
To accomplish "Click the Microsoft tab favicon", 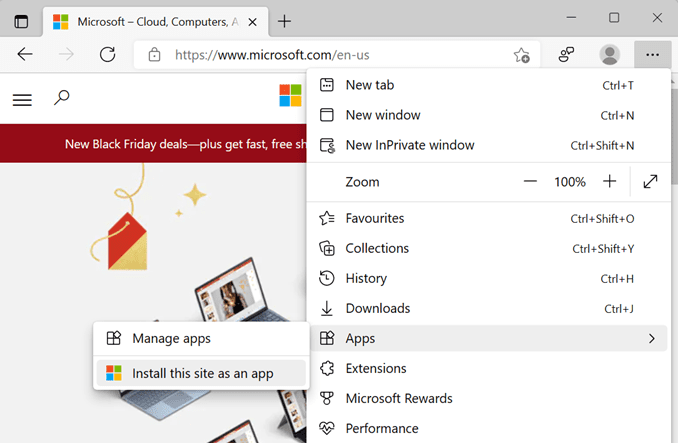I will [x=61, y=22].
